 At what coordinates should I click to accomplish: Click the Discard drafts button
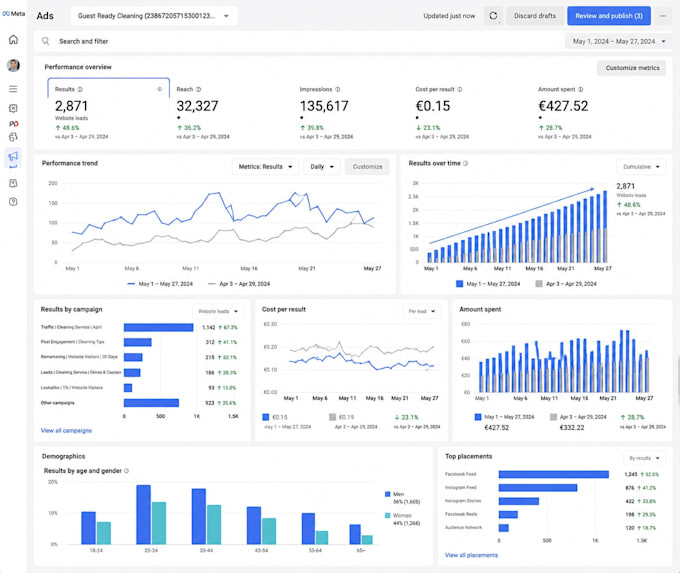535,16
